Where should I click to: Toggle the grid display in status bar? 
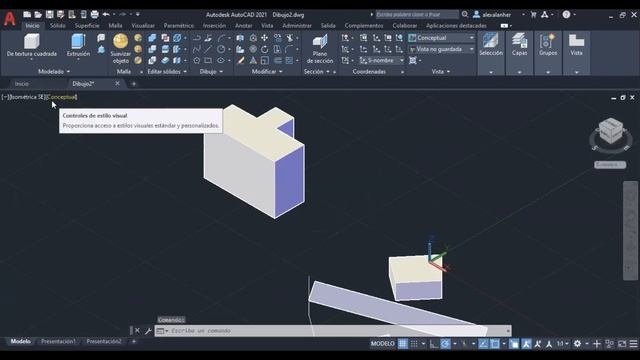(402, 344)
